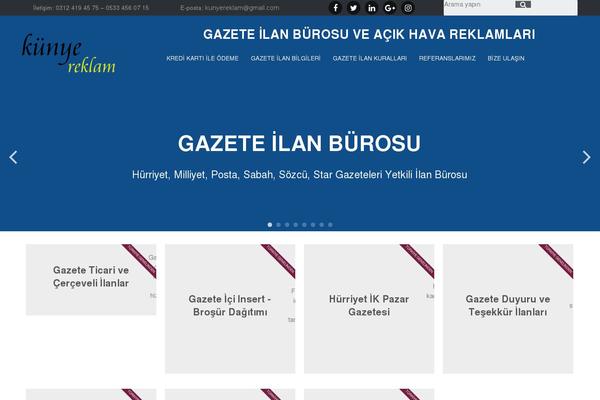Open the Google Plus social icon

390,8
